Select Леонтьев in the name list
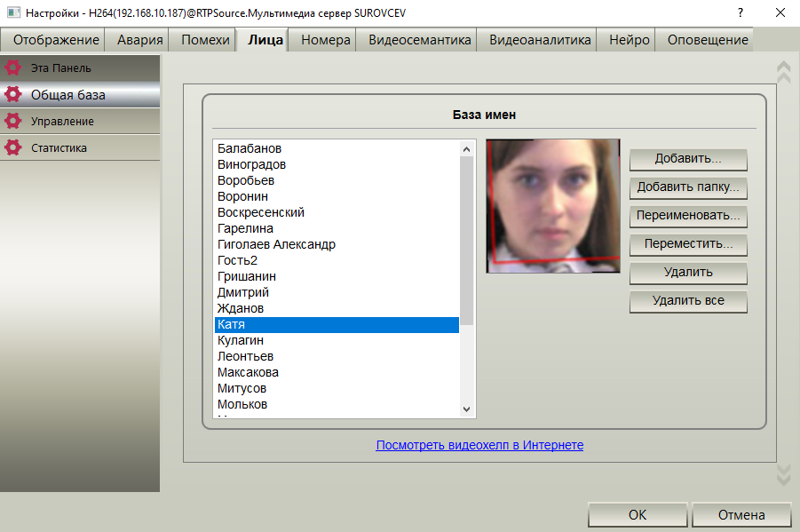800x532 pixels. [x=337, y=356]
